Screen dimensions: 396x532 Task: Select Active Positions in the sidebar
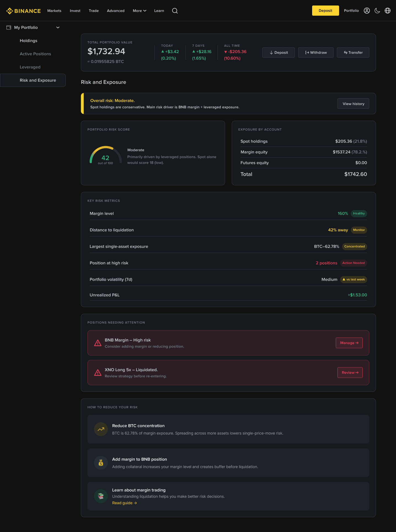35,54
